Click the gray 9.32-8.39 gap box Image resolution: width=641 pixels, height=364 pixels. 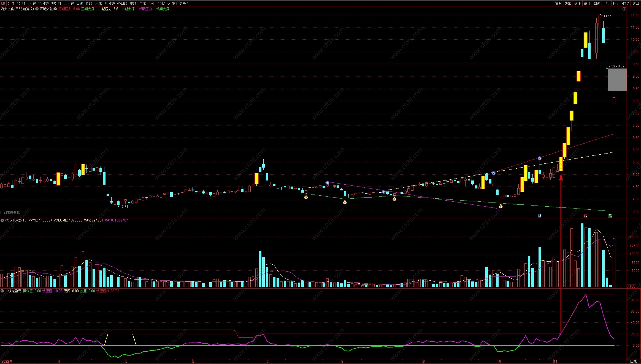(617, 80)
